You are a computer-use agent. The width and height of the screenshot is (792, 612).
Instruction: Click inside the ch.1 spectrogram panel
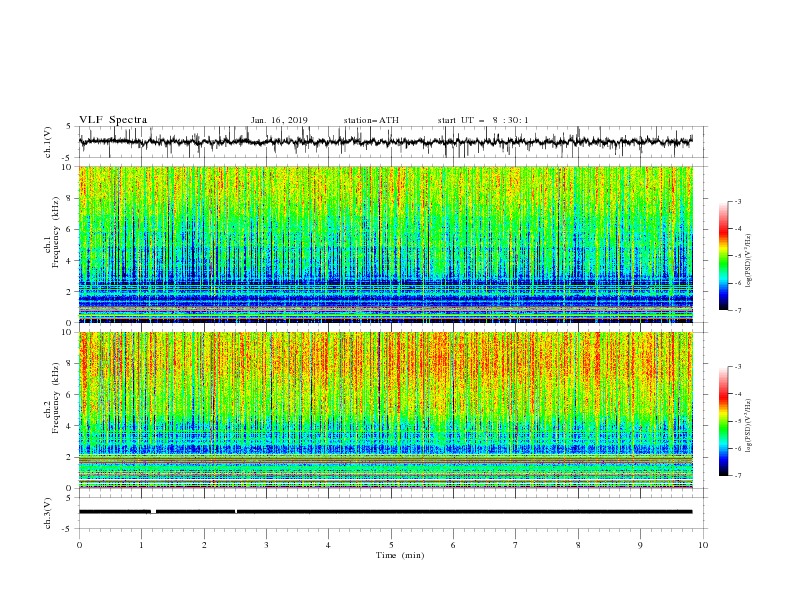coord(385,244)
